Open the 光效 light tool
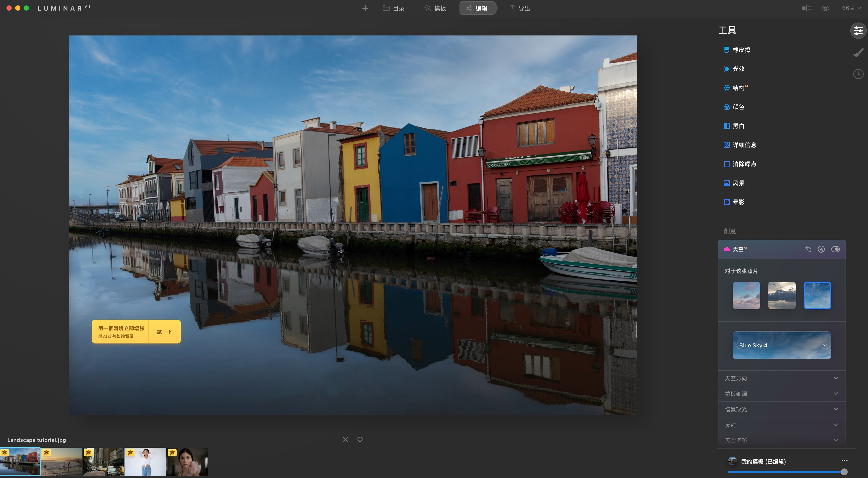This screenshot has height=478, width=868. coord(734,69)
